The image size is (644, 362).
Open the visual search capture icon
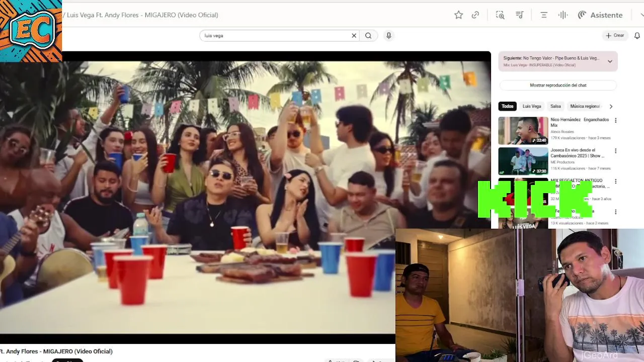click(500, 15)
